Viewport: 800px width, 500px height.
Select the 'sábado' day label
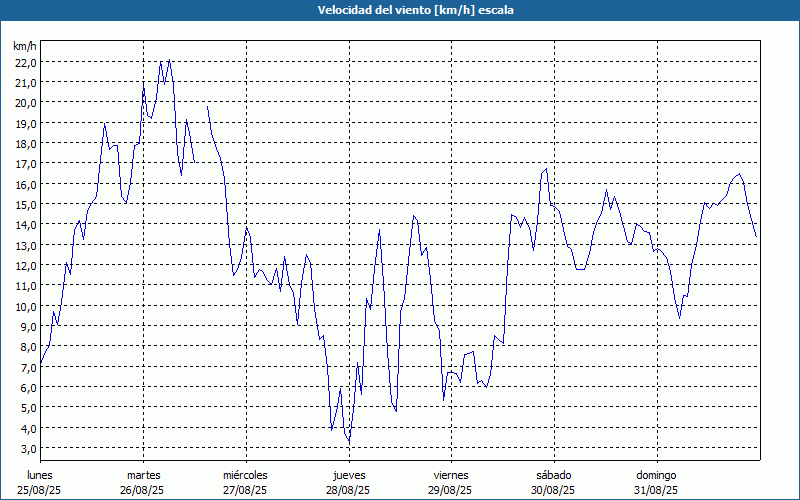pyautogui.click(x=553, y=475)
